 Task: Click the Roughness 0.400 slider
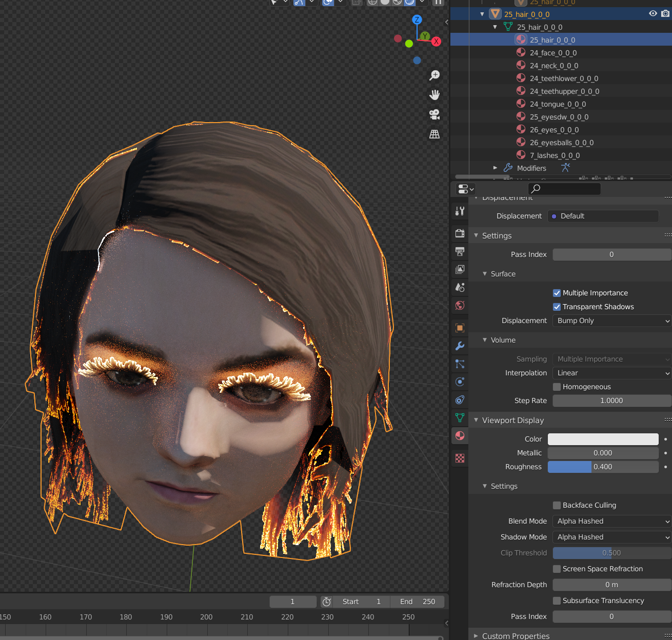pos(603,467)
